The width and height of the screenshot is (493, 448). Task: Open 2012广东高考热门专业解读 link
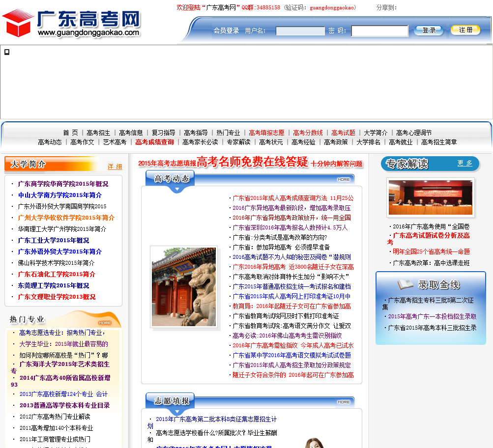tap(55, 417)
